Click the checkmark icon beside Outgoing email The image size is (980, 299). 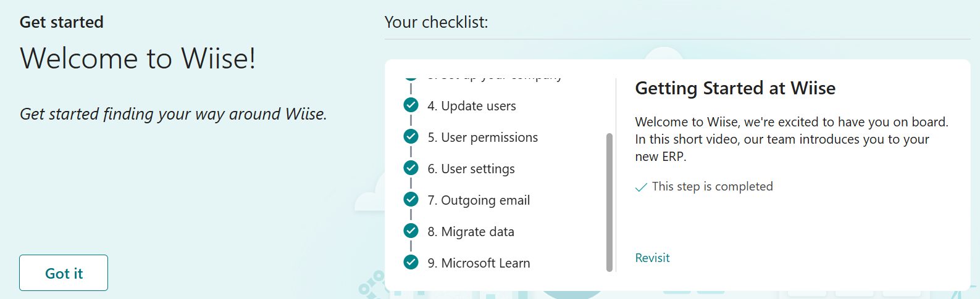pyautogui.click(x=411, y=200)
